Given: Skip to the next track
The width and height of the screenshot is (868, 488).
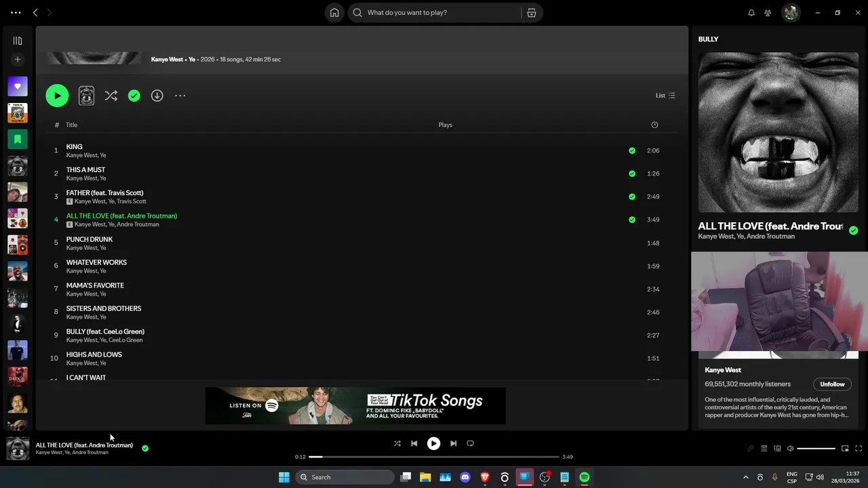Looking at the screenshot, I should (x=453, y=443).
